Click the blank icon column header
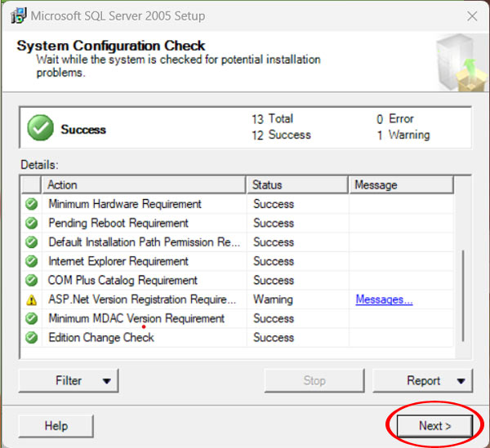Image resolution: width=490 pixels, height=448 pixels. 31,184
